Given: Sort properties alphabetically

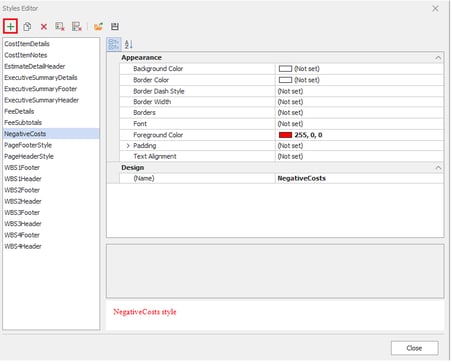Looking at the screenshot, I should [129, 44].
